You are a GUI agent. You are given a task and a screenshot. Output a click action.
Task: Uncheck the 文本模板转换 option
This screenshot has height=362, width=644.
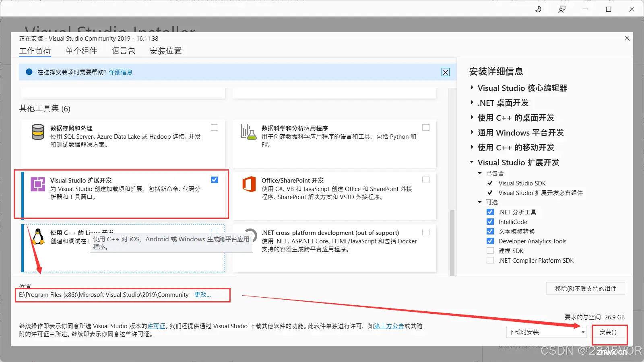point(490,231)
